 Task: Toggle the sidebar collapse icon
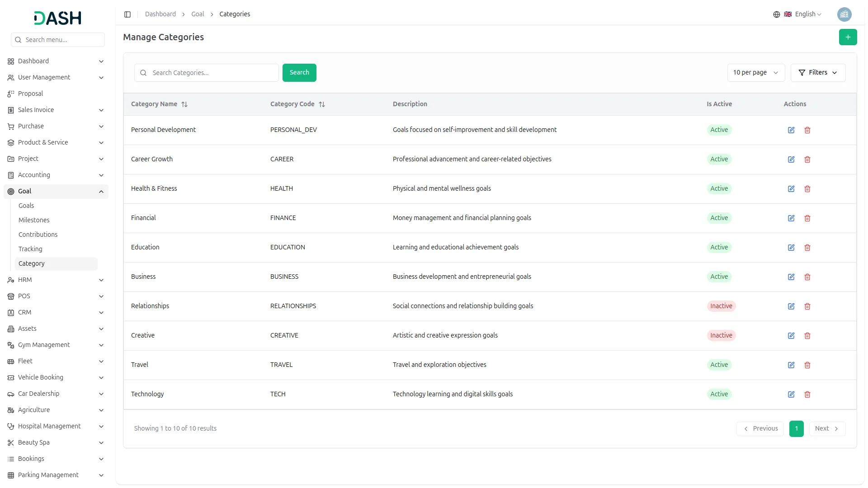pyautogui.click(x=127, y=14)
